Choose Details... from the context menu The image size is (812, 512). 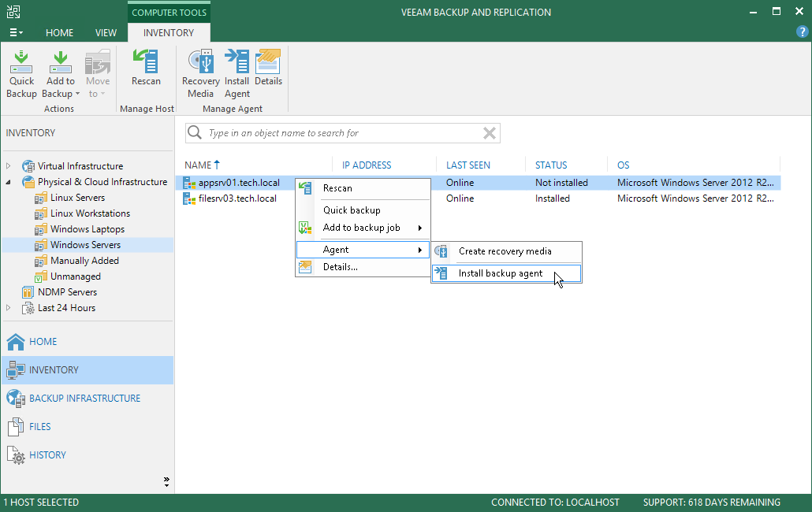pos(363,267)
